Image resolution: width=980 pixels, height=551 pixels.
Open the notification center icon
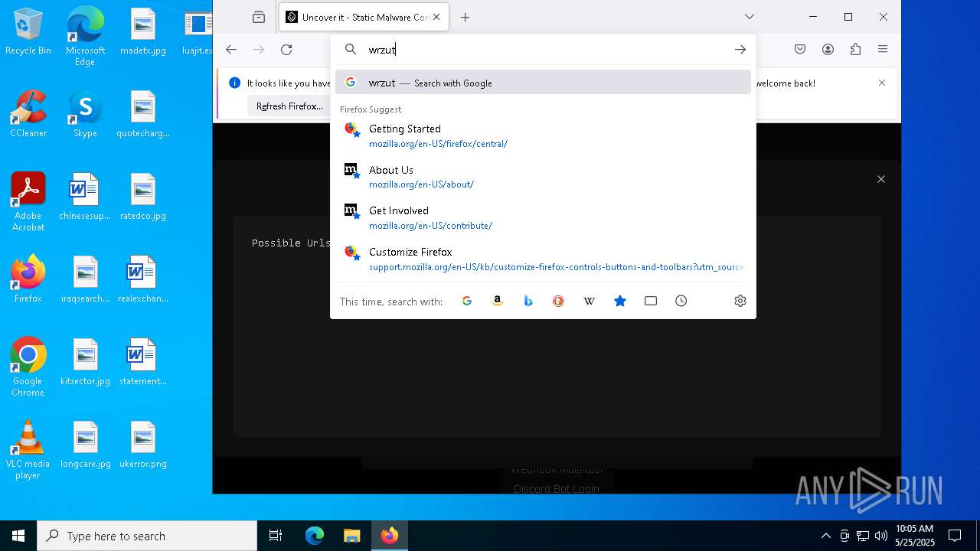click(955, 536)
